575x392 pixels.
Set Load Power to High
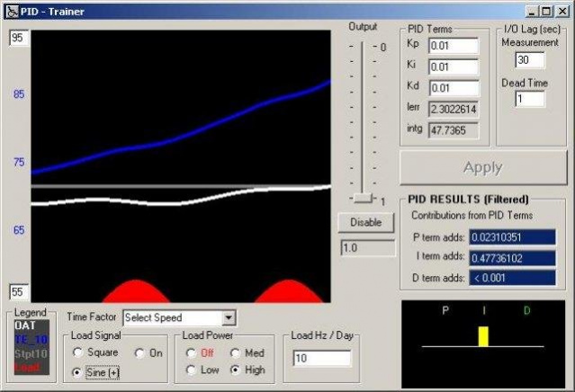[x=236, y=370]
